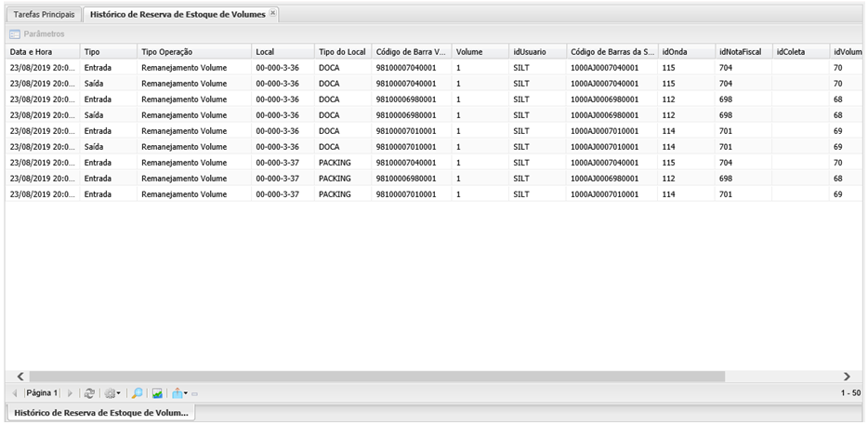868x425 pixels.
Task: Sort by the Tipo do Local column header
Action: click(x=343, y=52)
